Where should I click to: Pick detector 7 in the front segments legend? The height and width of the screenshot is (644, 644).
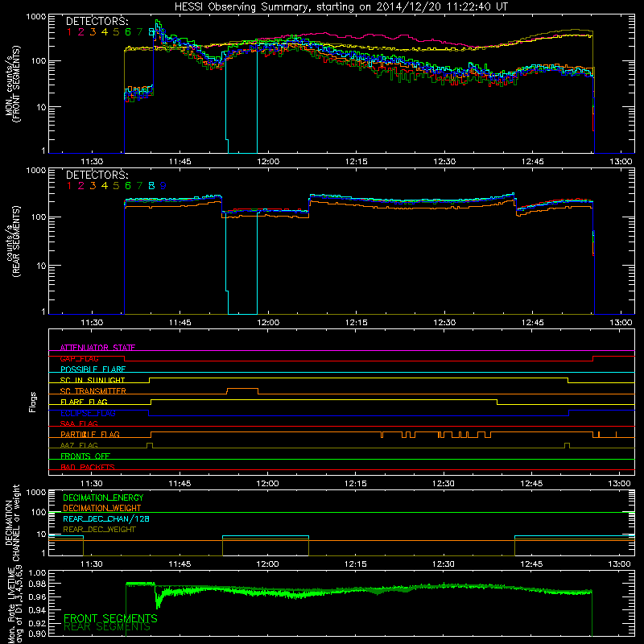(x=139, y=32)
